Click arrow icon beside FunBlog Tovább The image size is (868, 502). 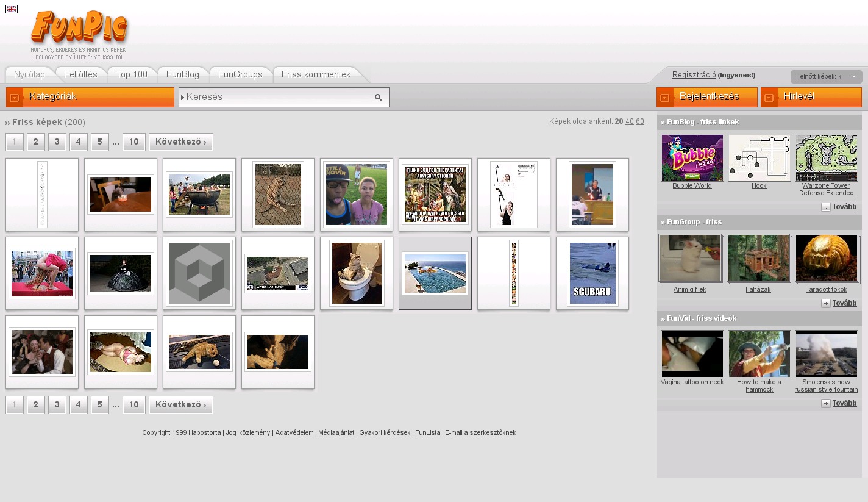(x=825, y=207)
